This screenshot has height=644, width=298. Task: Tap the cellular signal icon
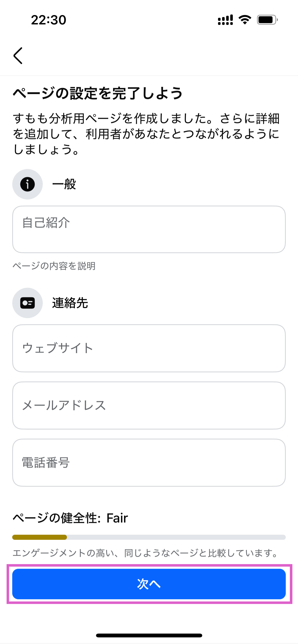[225, 20]
